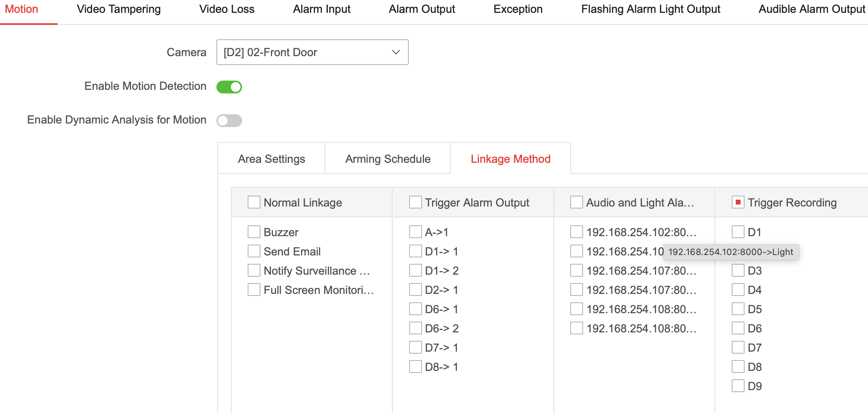Select the Area Settings sub-tab
Screen dimensions: 868x413
[x=271, y=159]
